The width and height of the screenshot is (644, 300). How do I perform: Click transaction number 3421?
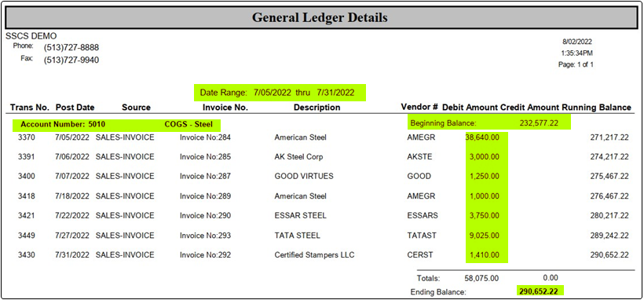(x=27, y=215)
